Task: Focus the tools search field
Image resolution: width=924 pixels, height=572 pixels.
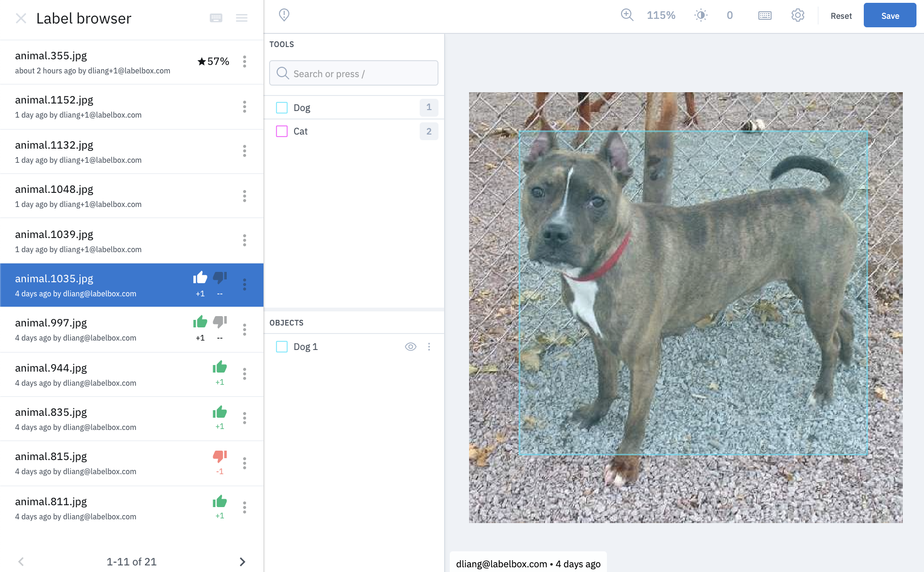Action: point(353,73)
